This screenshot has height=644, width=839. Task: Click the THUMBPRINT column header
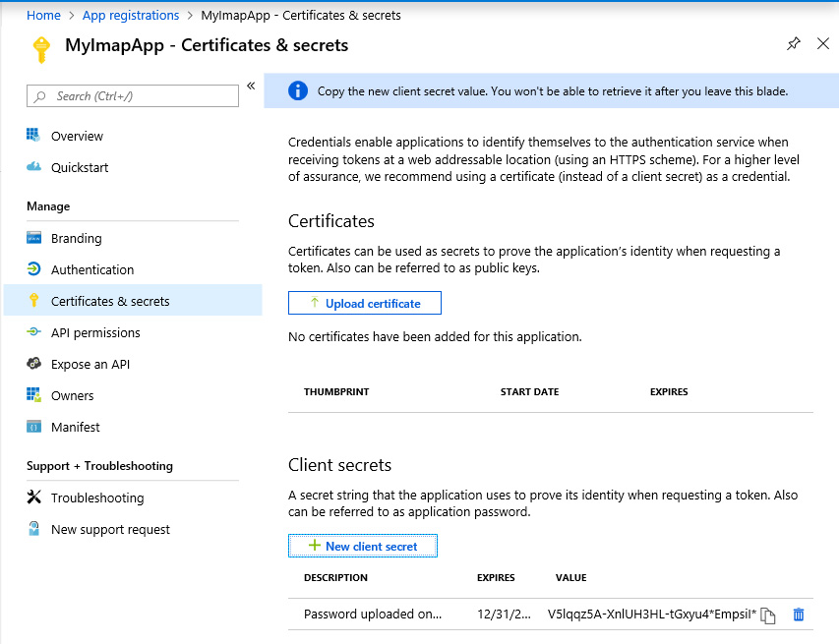pos(336,392)
